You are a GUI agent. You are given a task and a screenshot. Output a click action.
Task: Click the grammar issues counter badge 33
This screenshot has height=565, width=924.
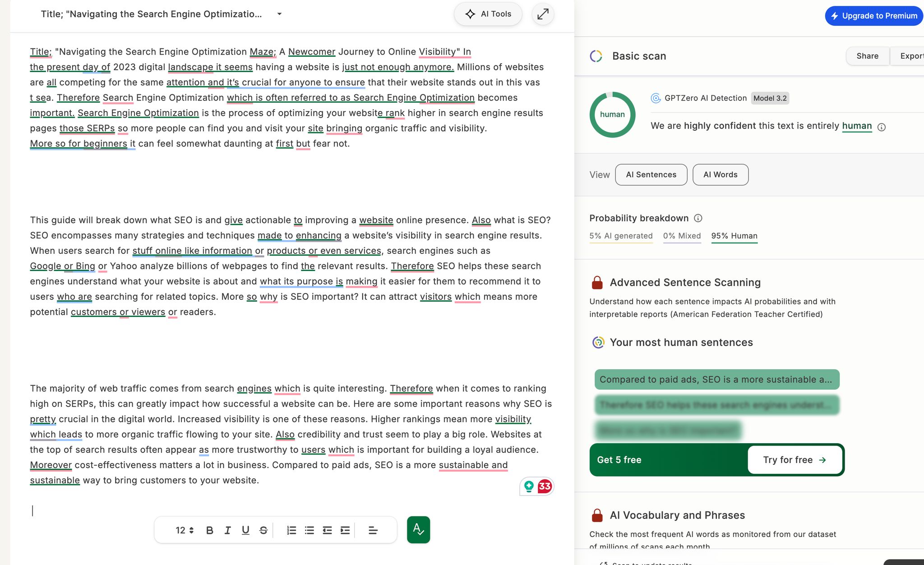tap(545, 486)
